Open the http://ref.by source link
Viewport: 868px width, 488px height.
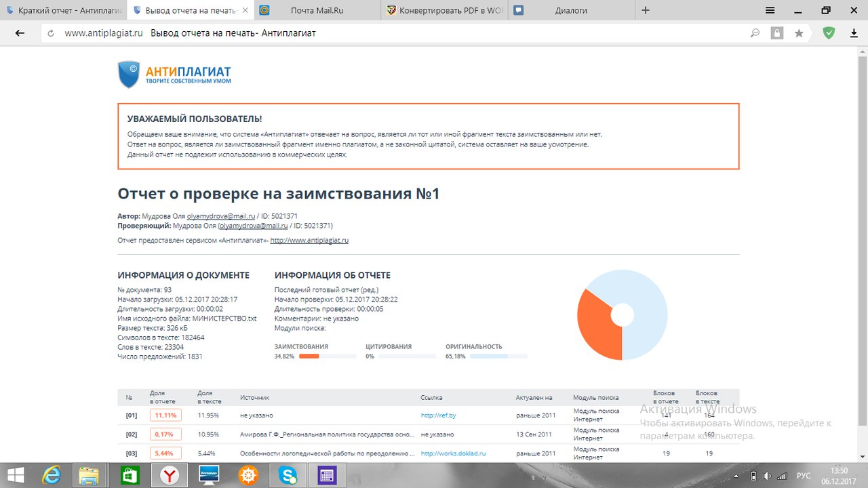coord(439,415)
